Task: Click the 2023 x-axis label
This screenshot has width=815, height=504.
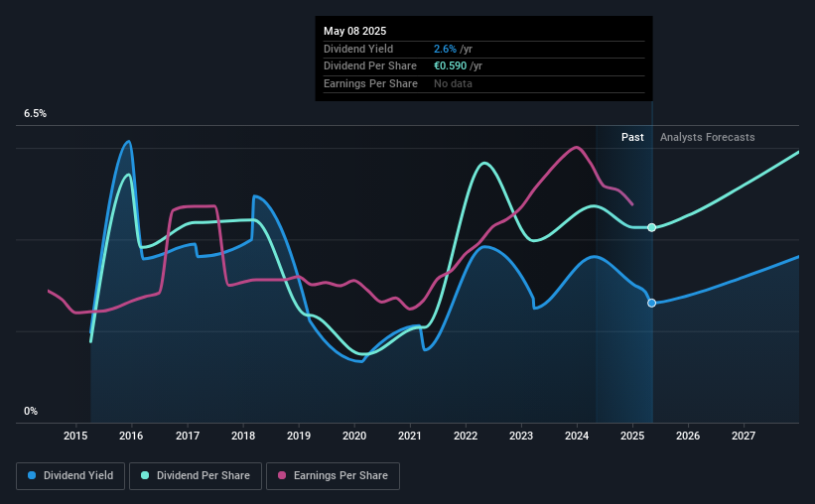Action: (x=521, y=436)
